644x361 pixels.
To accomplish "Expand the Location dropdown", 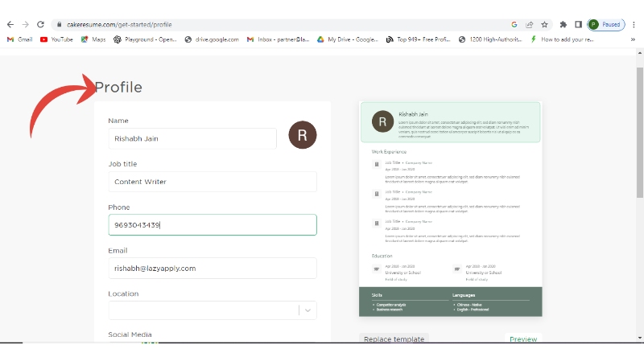I will click(x=309, y=310).
